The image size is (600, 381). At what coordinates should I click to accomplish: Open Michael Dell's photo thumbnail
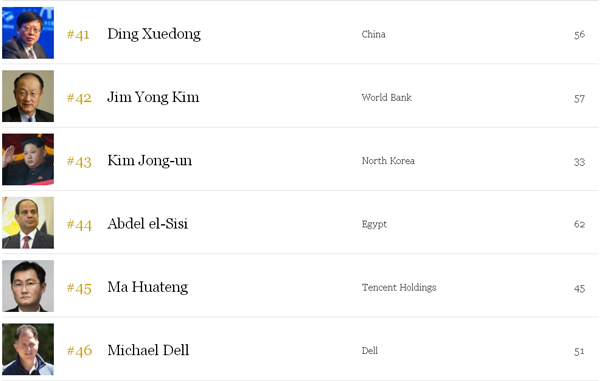point(28,349)
